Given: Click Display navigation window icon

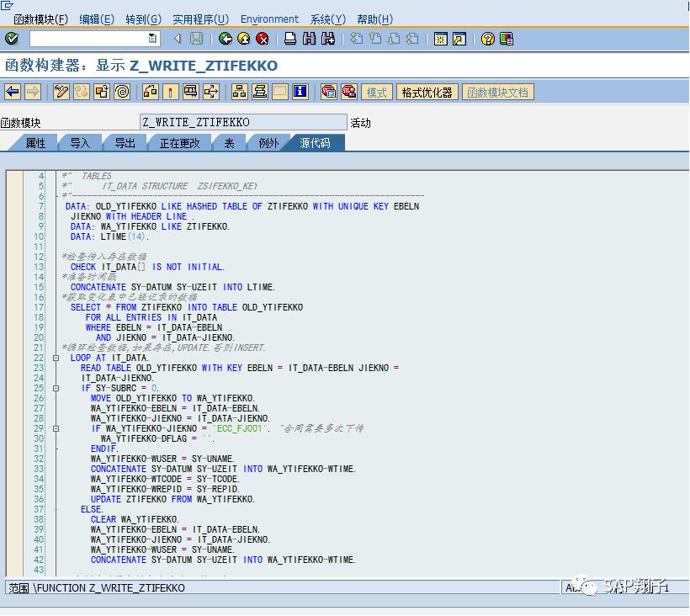Looking at the screenshot, I should click(260, 92).
